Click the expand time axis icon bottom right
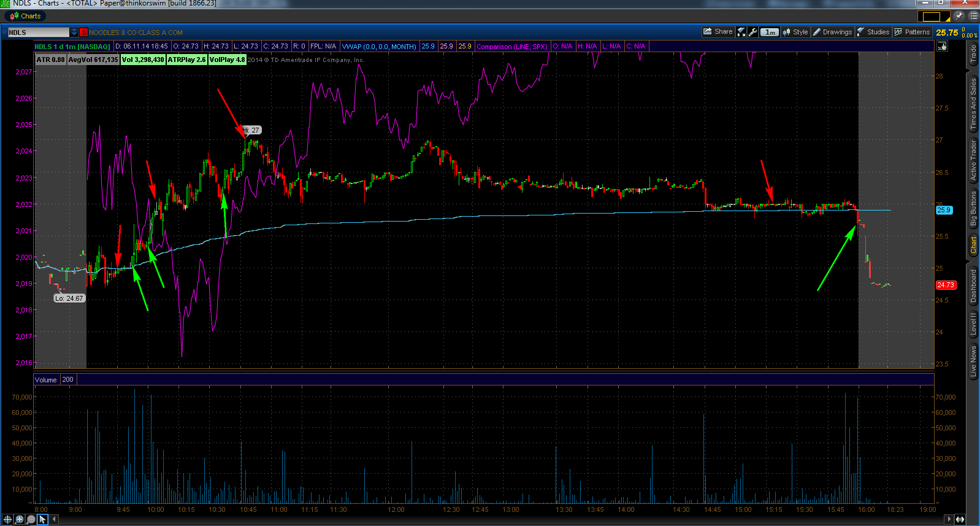 pos(960,519)
